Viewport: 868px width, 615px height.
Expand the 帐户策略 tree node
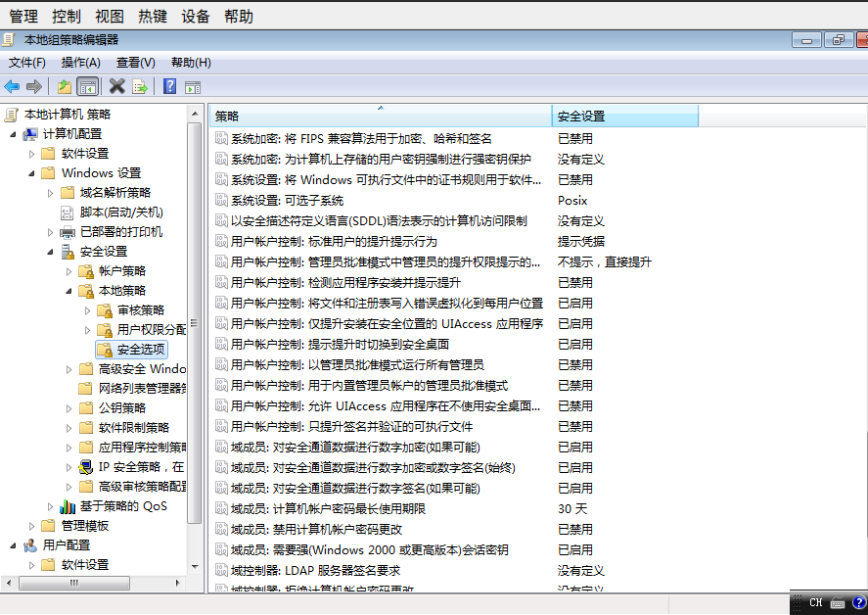click(69, 271)
